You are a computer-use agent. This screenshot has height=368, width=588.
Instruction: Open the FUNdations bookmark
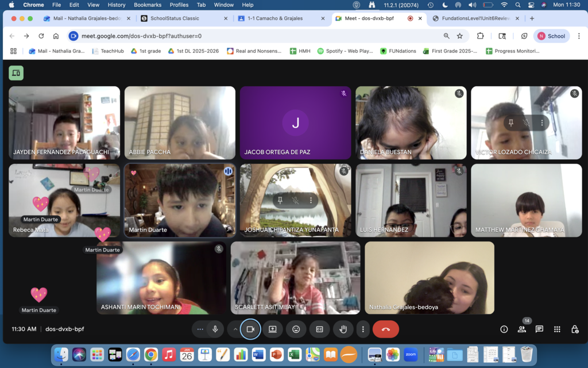point(398,51)
